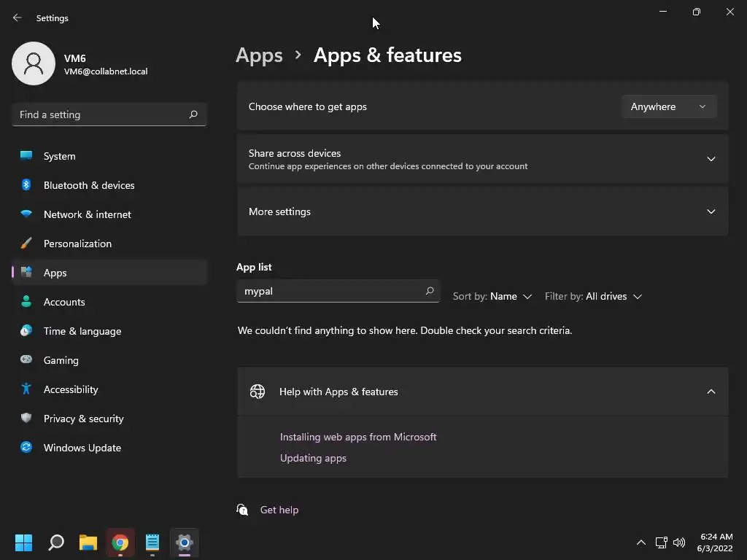Image resolution: width=747 pixels, height=560 pixels.
Task: Click the Windows Update icon in sidebar
Action: 26,448
